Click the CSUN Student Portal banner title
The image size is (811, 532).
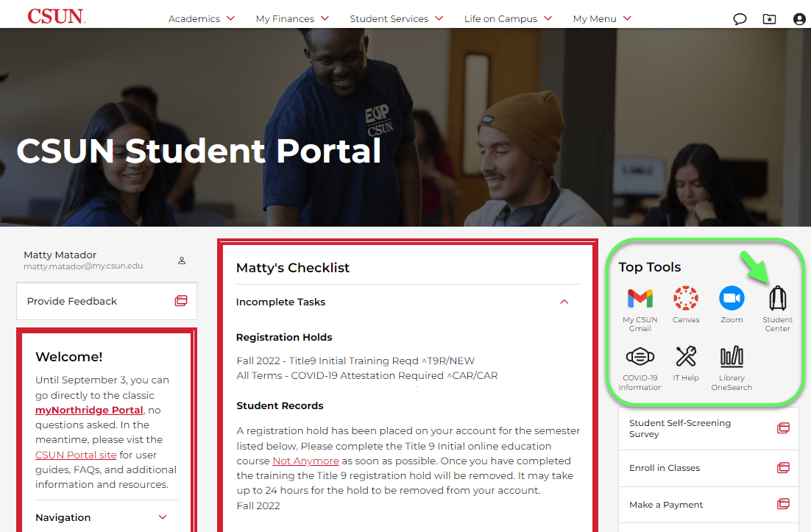(x=199, y=150)
